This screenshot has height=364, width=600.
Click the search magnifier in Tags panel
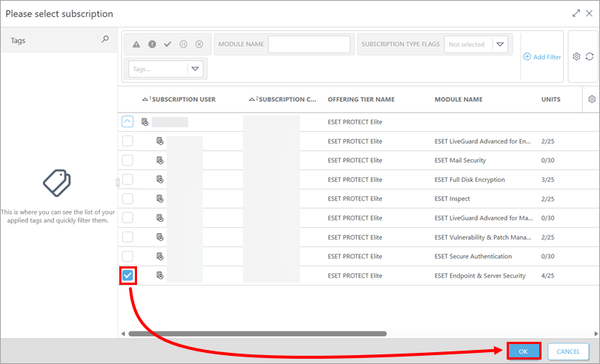point(104,40)
